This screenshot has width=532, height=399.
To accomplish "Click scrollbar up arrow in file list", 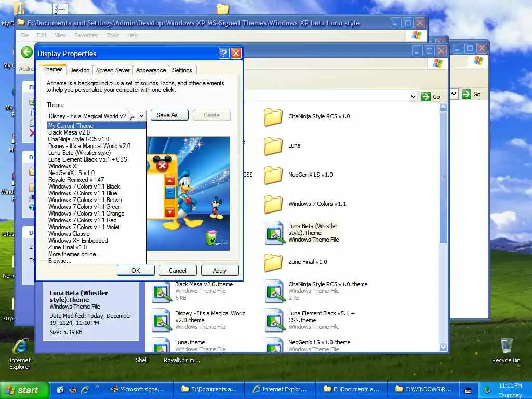I will (443, 107).
